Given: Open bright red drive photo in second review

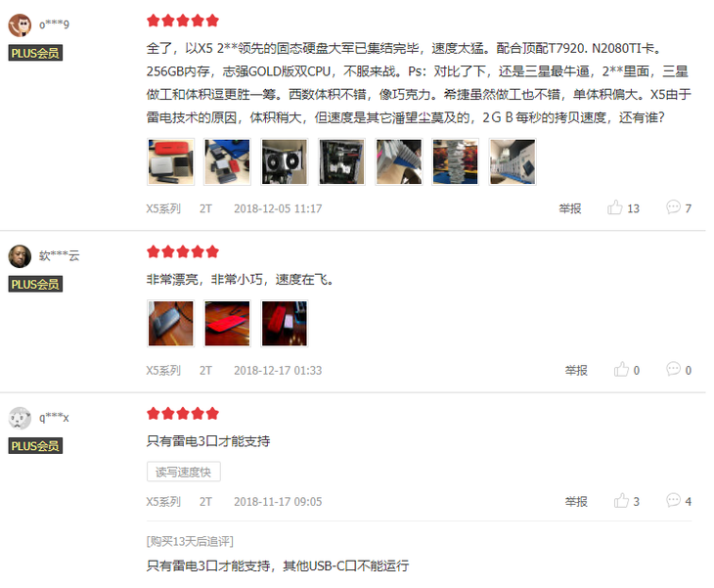Looking at the screenshot, I should 227,324.
